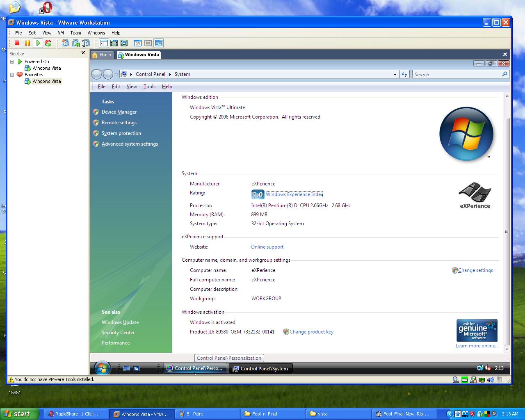Image resolution: width=525 pixels, height=420 pixels.
Task: Toggle the sidebar view toolbar icon
Action: [104, 43]
